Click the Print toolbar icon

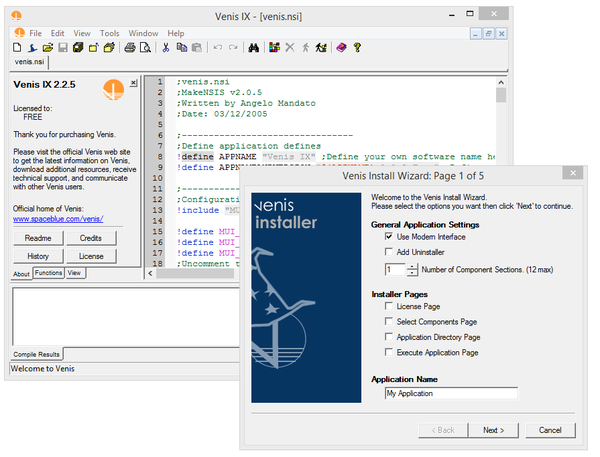(x=130, y=47)
